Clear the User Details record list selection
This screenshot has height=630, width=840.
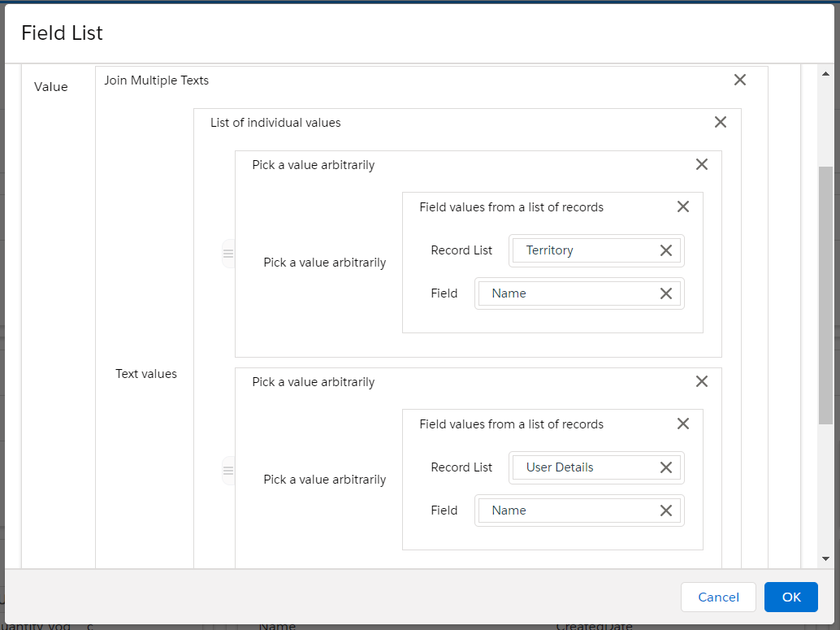coord(665,467)
